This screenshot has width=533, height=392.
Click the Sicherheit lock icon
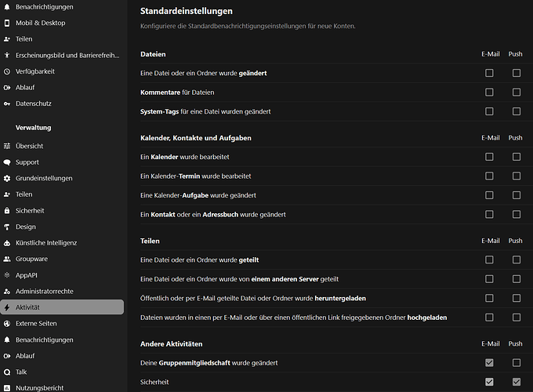pos(7,211)
